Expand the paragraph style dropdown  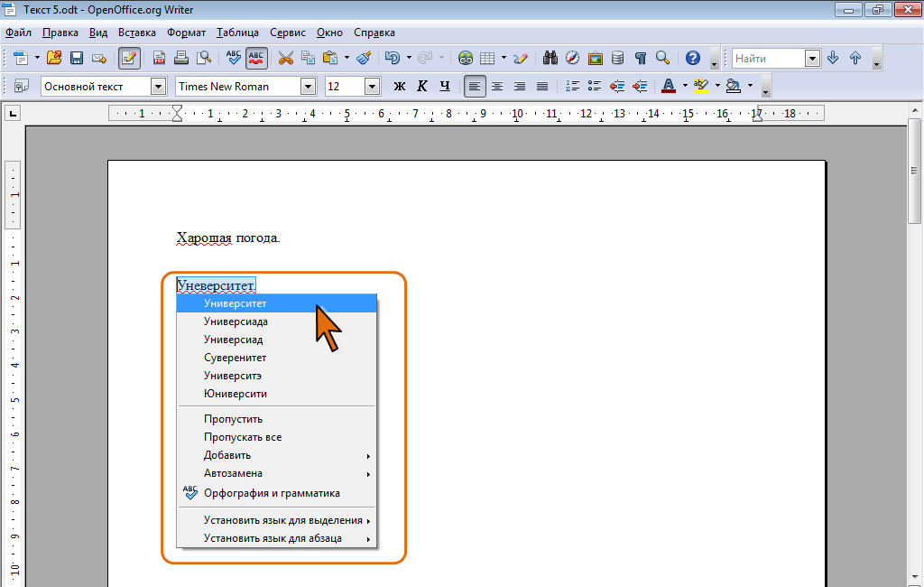coord(158,87)
